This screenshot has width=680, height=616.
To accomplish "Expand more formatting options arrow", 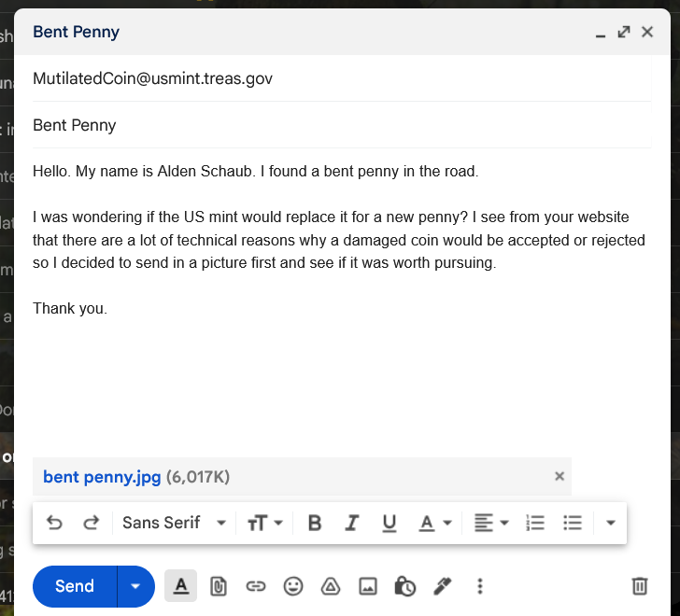I will point(611,523).
